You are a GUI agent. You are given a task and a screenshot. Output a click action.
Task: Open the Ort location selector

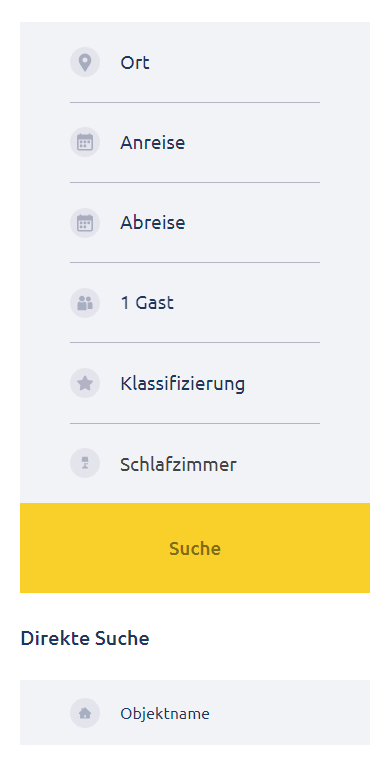coord(195,62)
